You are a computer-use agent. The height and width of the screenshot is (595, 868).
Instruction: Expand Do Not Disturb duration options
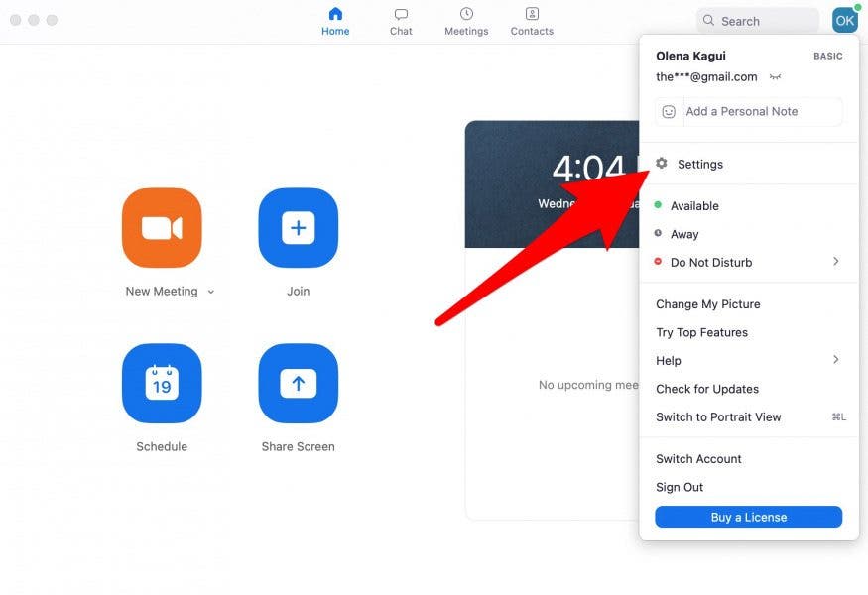click(x=836, y=262)
